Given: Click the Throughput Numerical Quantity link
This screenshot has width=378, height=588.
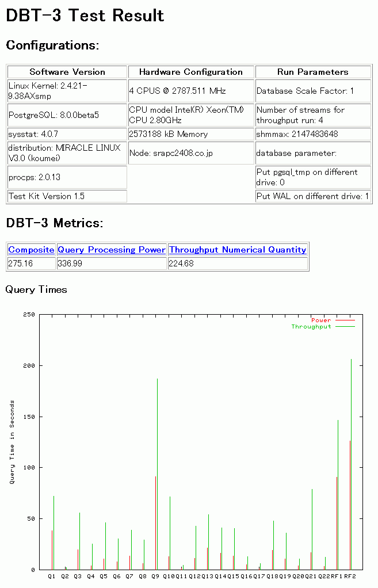Looking at the screenshot, I should 238,250.
